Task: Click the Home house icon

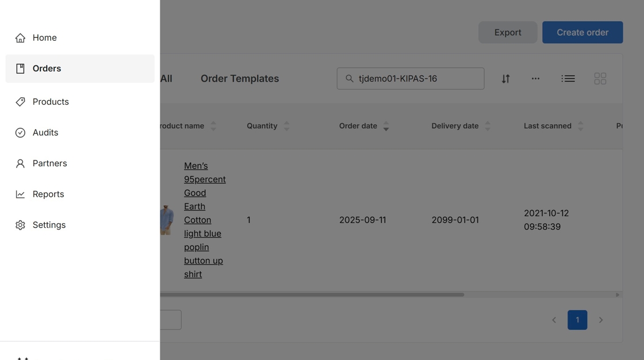Action: pyautogui.click(x=20, y=38)
